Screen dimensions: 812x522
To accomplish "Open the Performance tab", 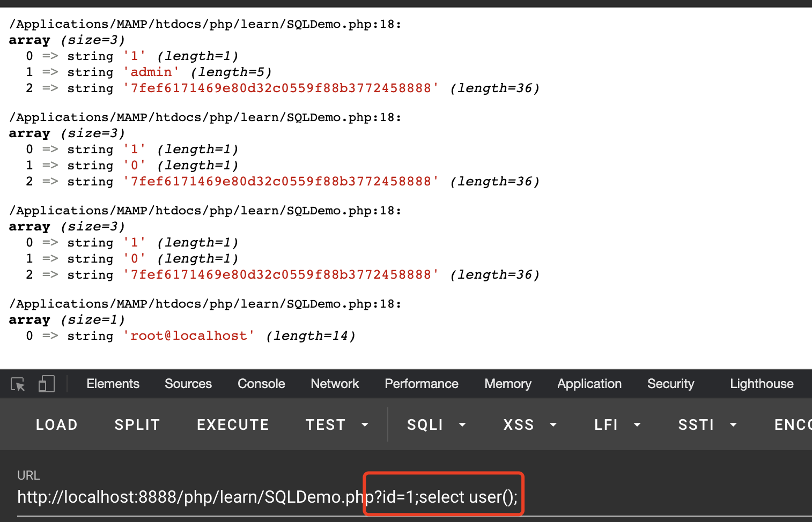I will 422,384.
